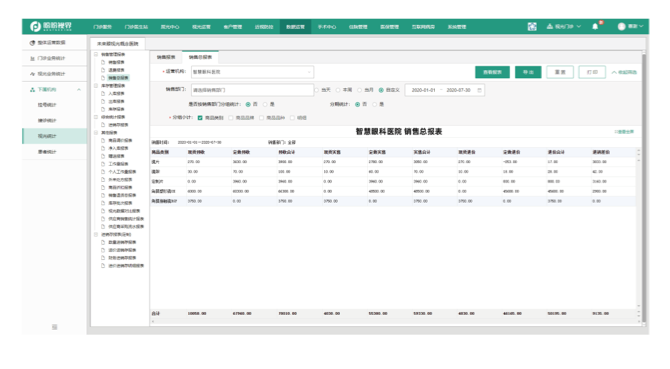The width and height of the screenshot is (670, 369).
Task: Open 视光中心 in top navigation
Action: point(170,26)
